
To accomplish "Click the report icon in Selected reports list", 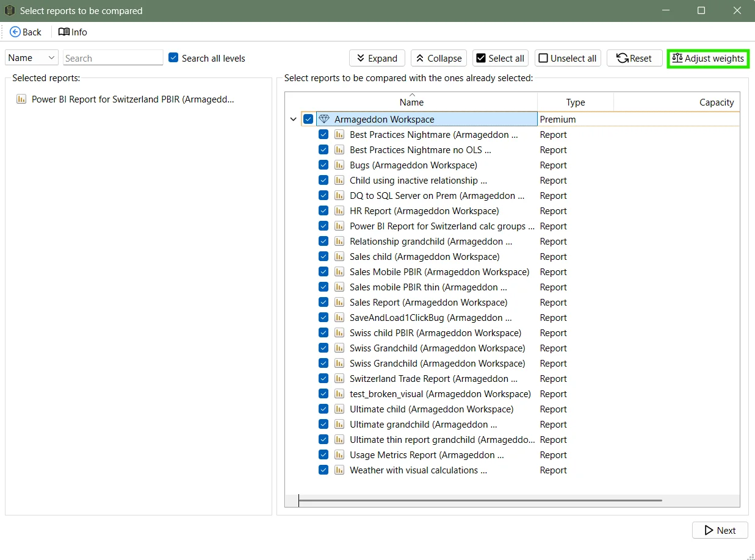I will coord(21,99).
